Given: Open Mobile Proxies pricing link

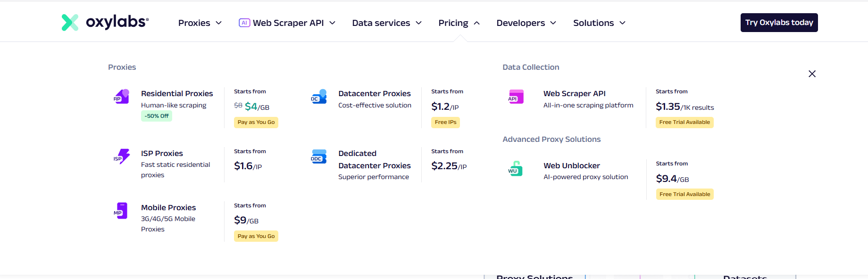Looking at the screenshot, I should click(x=168, y=207).
